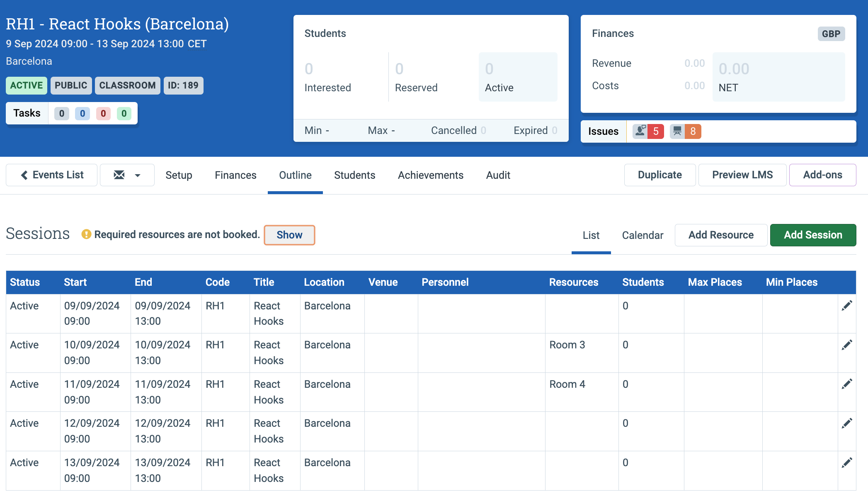
Task: Open the personnel issues badge showing 5
Action: pos(648,131)
